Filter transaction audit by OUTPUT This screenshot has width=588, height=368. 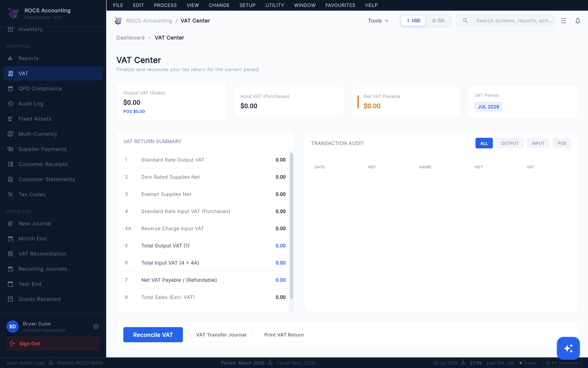[510, 143]
